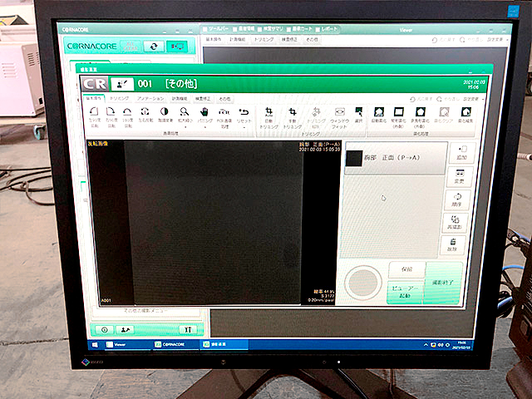Rotate image 180 degrees
532x399 pixels.
click(x=127, y=116)
